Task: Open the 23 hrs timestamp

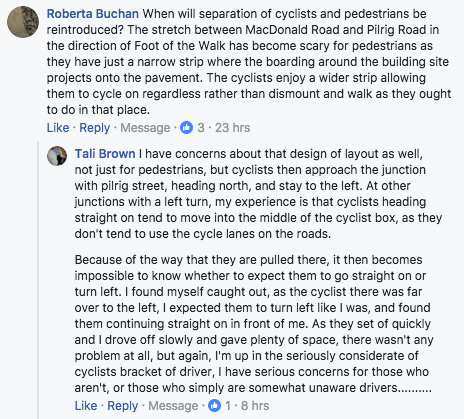Action: click(232, 128)
